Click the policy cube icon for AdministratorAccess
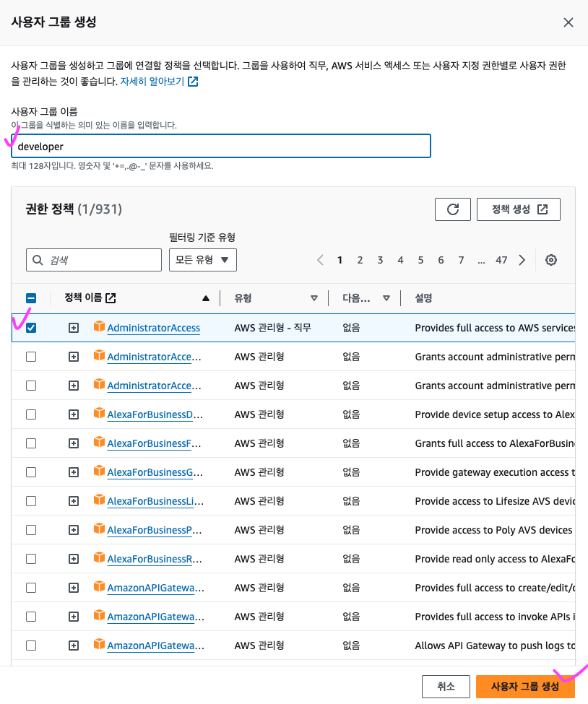Image resolution: width=588 pixels, height=704 pixels. click(99, 326)
